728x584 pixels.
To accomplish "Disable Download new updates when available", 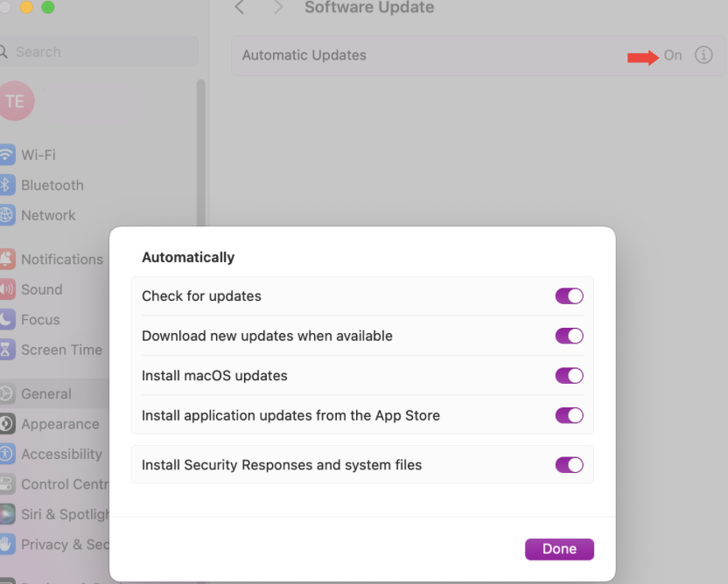I will pos(570,336).
